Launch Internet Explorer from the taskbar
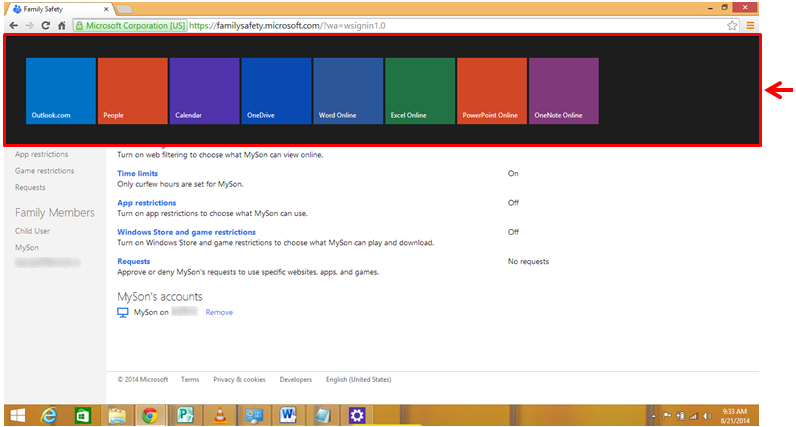796x427 pixels. tap(49, 415)
